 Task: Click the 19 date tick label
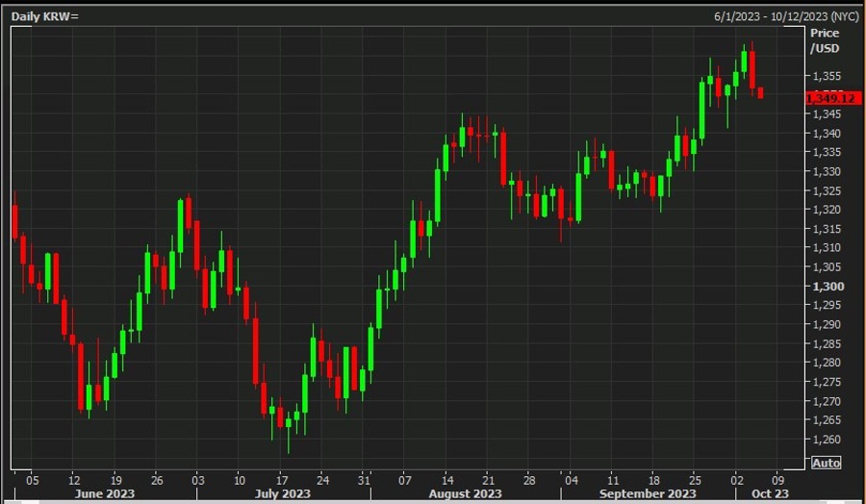[x=115, y=479]
